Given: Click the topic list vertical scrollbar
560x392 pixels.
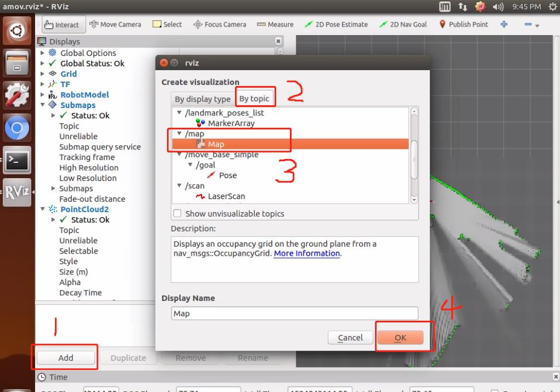Looking at the screenshot, I should pos(414,155).
